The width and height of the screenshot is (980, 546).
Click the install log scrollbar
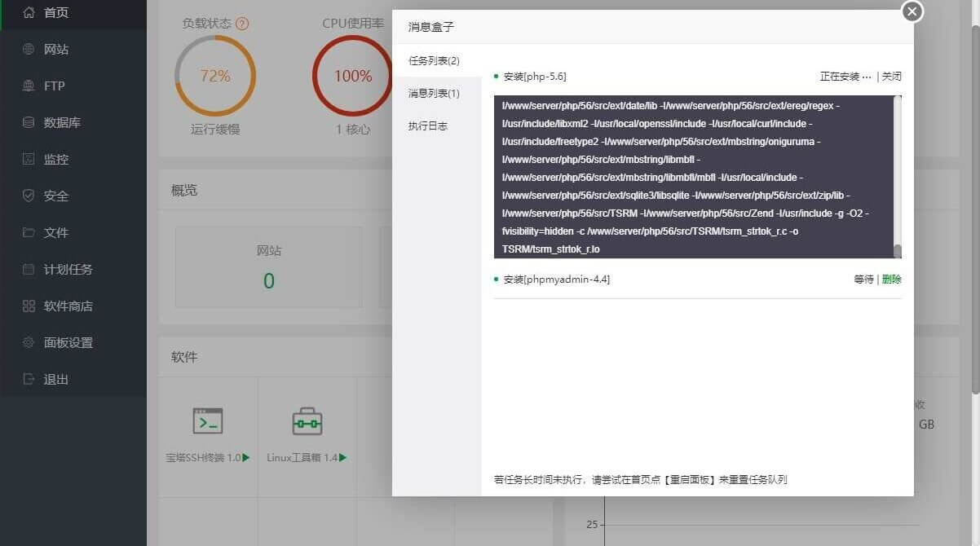[898, 251]
